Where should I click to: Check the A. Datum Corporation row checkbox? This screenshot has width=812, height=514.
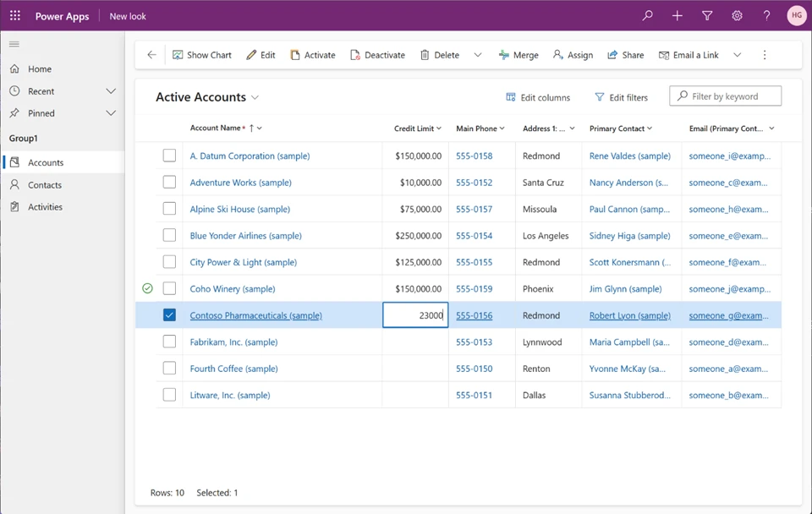pyautogui.click(x=169, y=156)
